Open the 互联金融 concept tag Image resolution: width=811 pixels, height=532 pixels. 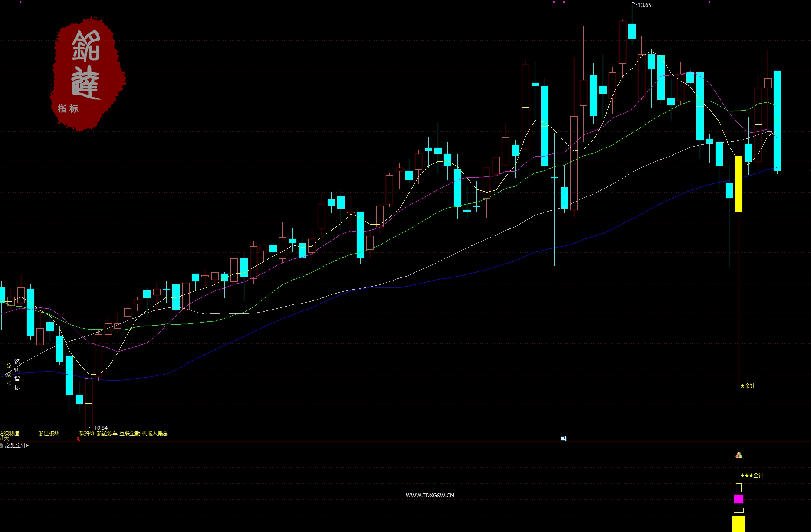(130, 434)
